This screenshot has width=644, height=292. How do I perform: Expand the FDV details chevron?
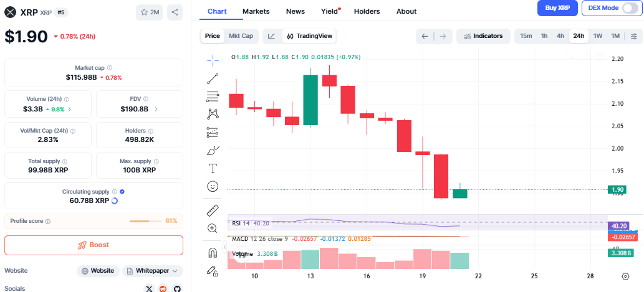click(x=155, y=109)
